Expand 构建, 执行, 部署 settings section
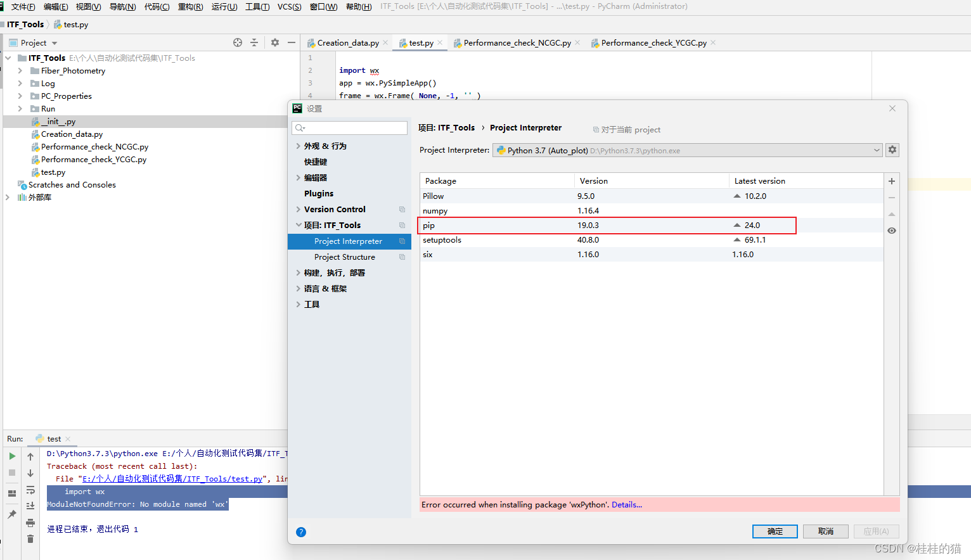The image size is (971, 560). (298, 273)
